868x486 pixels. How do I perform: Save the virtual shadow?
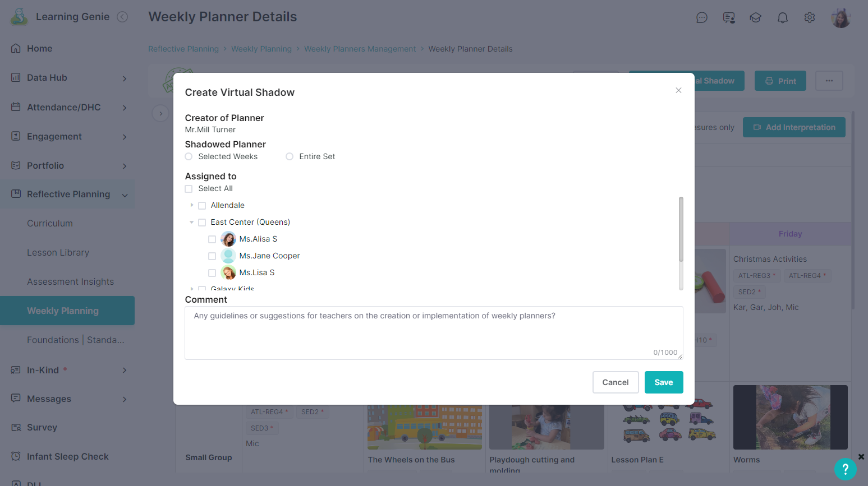[664, 382]
